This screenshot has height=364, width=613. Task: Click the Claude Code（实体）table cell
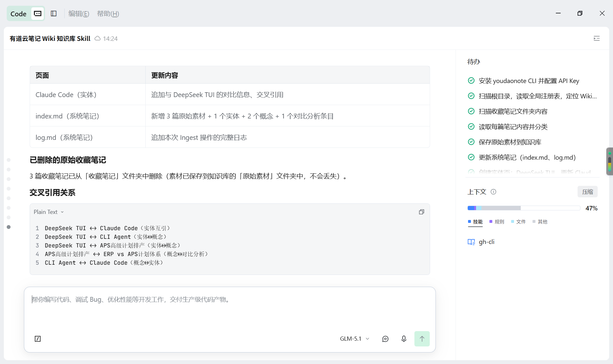87,95
